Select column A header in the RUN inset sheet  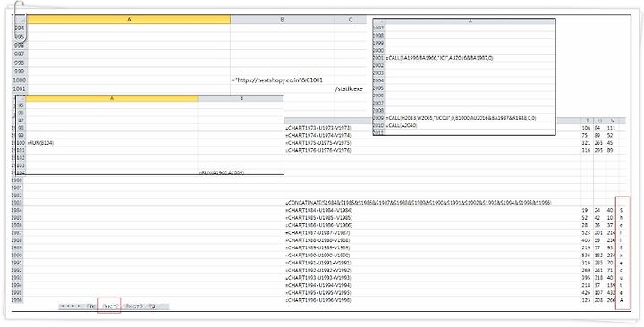(112, 98)
